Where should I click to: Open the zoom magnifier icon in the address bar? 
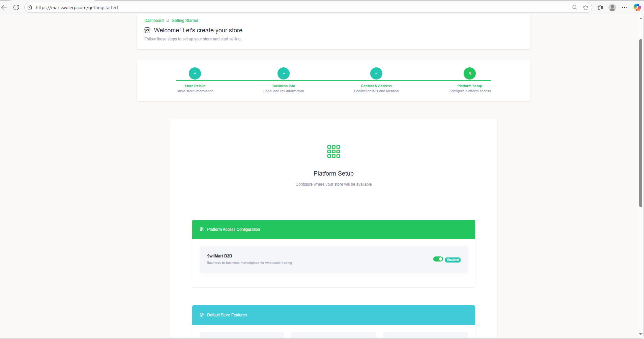575,7
